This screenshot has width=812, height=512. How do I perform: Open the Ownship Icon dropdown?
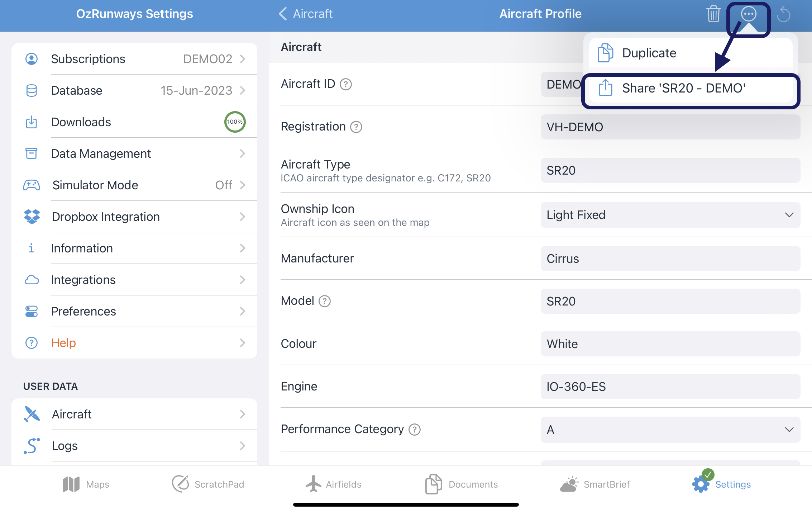coord(670,215)
